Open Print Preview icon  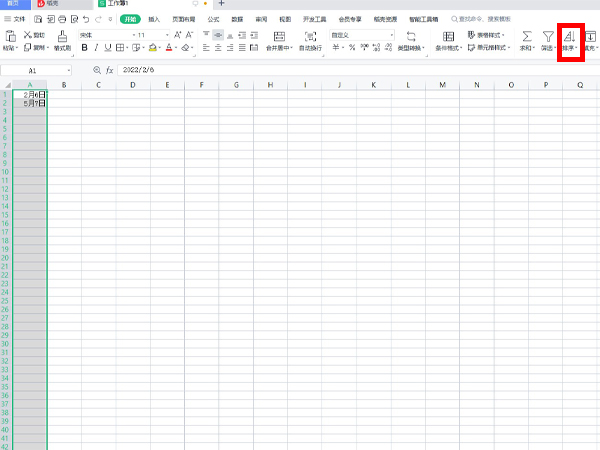click(x=74, y=19)
